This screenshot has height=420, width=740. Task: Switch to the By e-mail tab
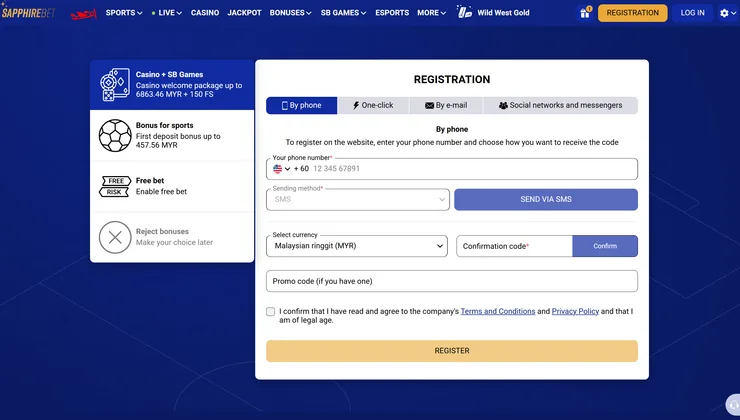(446, 105)
